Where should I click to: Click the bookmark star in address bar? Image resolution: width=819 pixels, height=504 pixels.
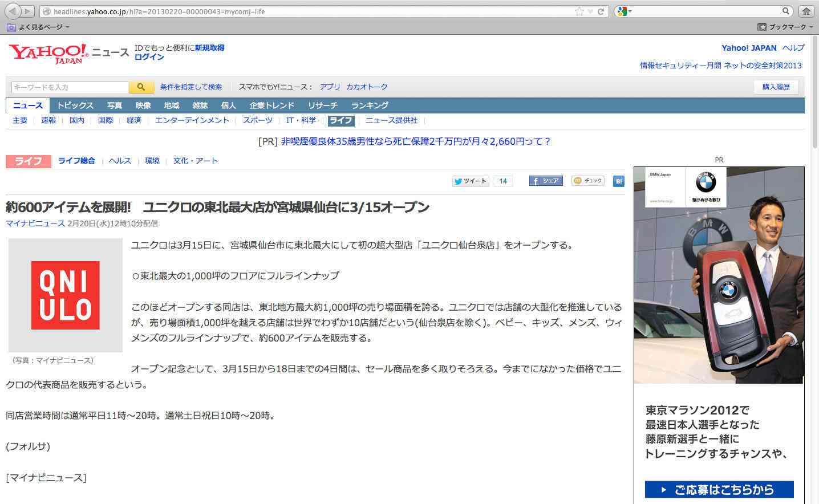pos(579,11)
